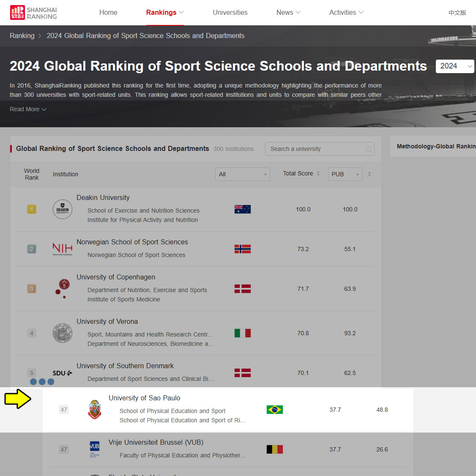Open the Home menu item
Viewport: 476px width, 476px height.
tap(108, 12)
